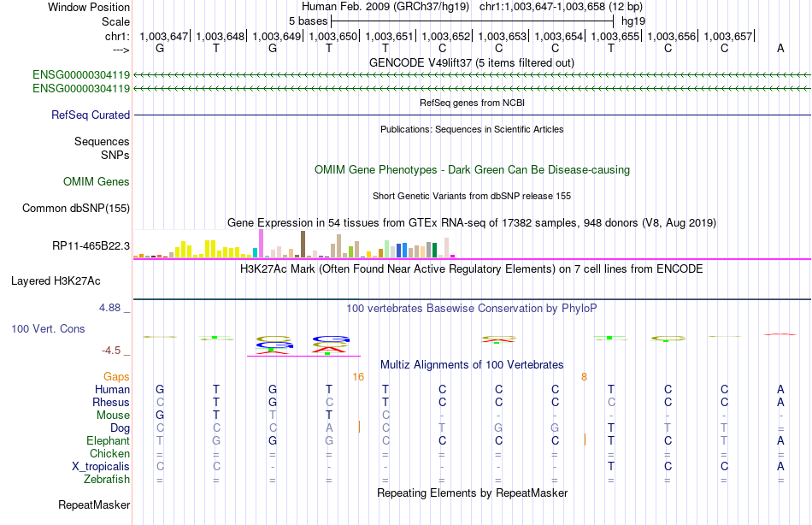Click the Human species row label
Viewport: 812px width, 525px height.
(112, 390)
